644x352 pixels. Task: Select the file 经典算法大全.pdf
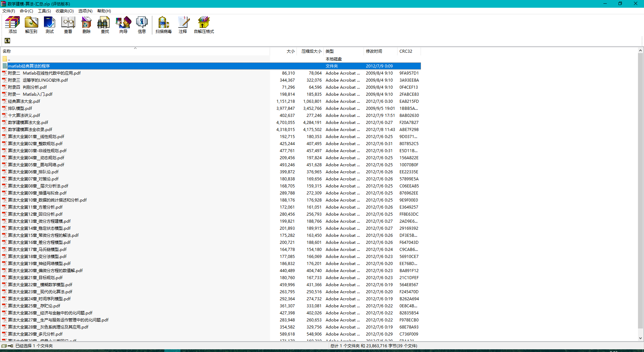[x=24, y=101]
